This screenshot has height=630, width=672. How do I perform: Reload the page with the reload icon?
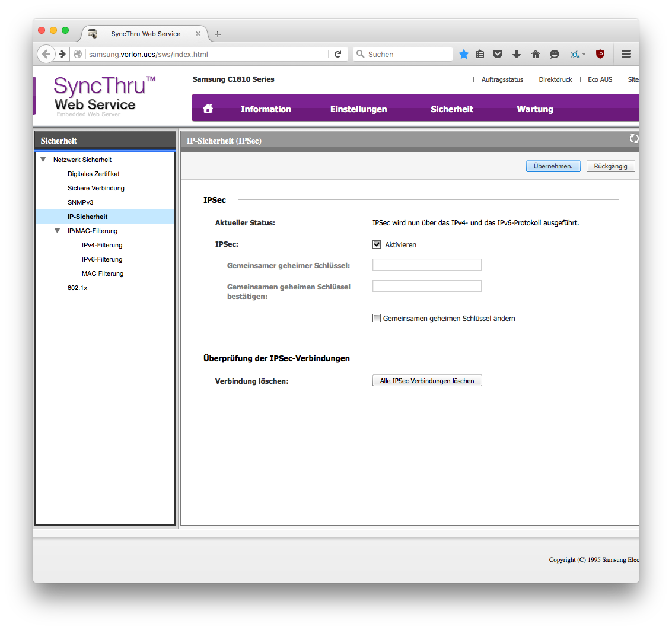pyautogui.click(x=337, y=54)
